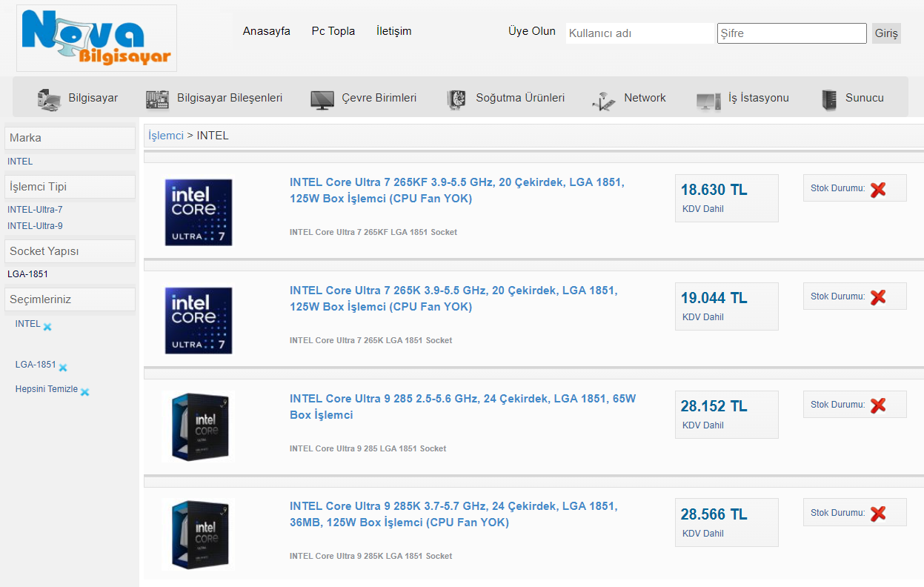Remove the INTEL filter with its X
The image size is (924, 587).
tap(47, 327)
